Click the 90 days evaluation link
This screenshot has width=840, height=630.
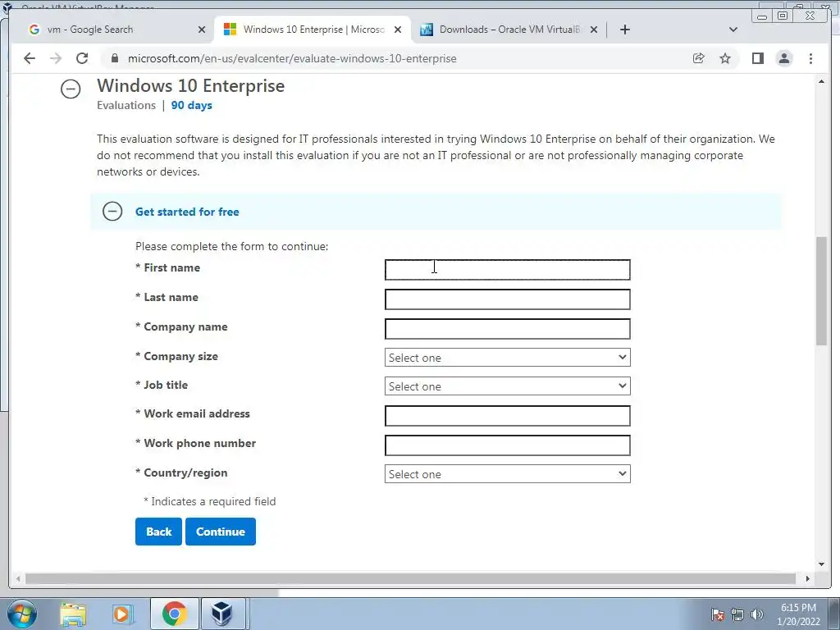191,105
